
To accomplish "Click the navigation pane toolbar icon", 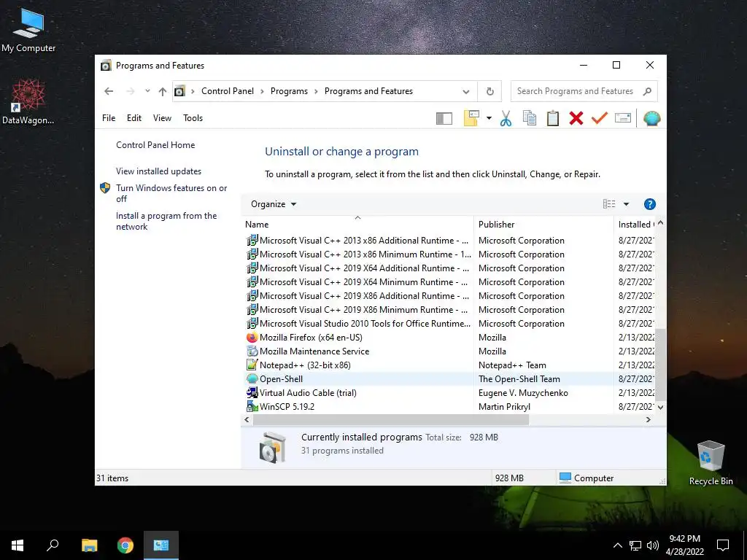I will point(444,118).
